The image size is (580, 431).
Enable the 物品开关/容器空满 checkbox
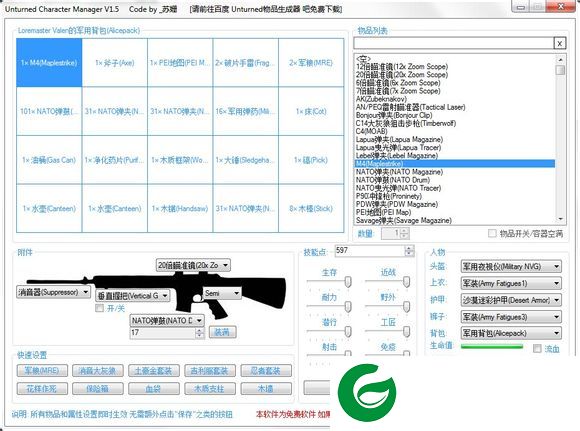point(492,233)
